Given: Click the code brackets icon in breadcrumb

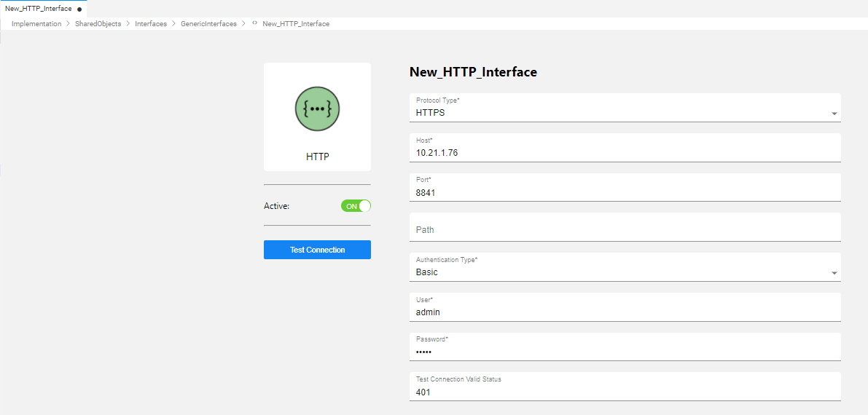Looking at the screenshot, I should click(254, 24).
